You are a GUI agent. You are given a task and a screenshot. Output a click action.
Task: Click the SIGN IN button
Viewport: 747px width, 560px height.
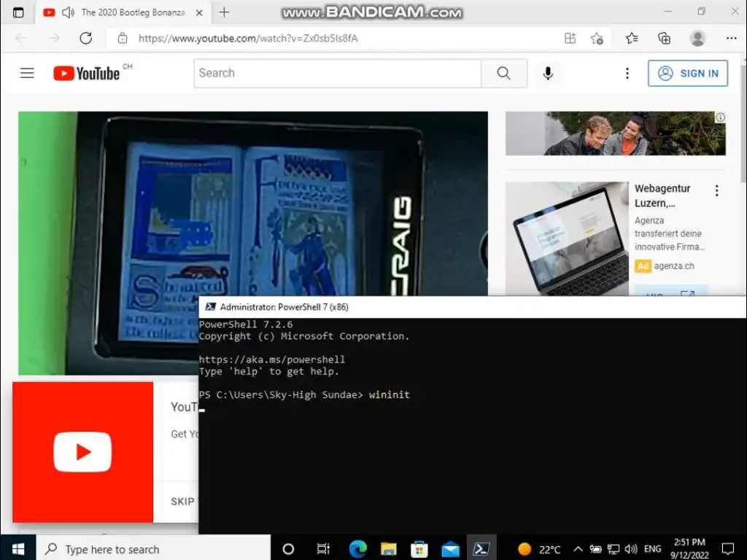pos(687,73)
